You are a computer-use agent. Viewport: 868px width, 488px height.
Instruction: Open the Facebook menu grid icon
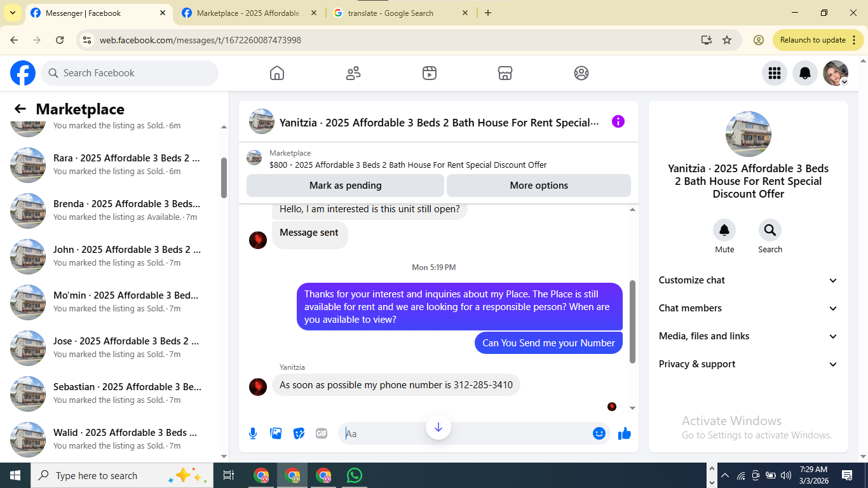[775, 73]
